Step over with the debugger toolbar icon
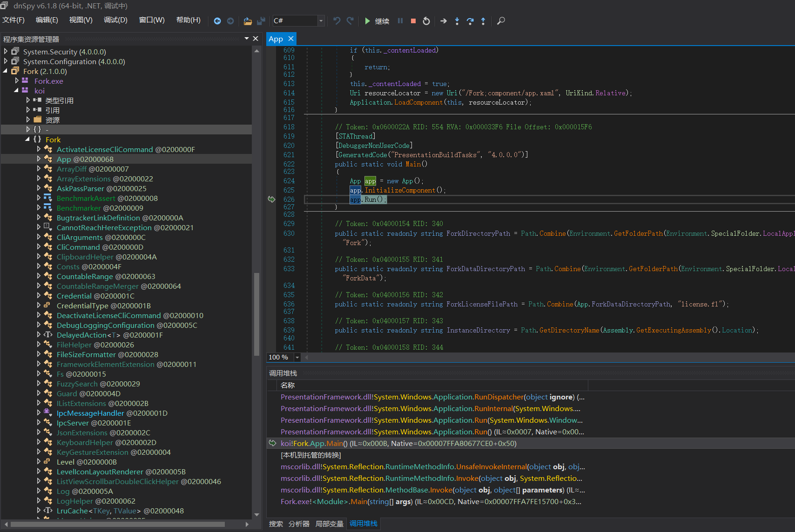 click(470, 21)
